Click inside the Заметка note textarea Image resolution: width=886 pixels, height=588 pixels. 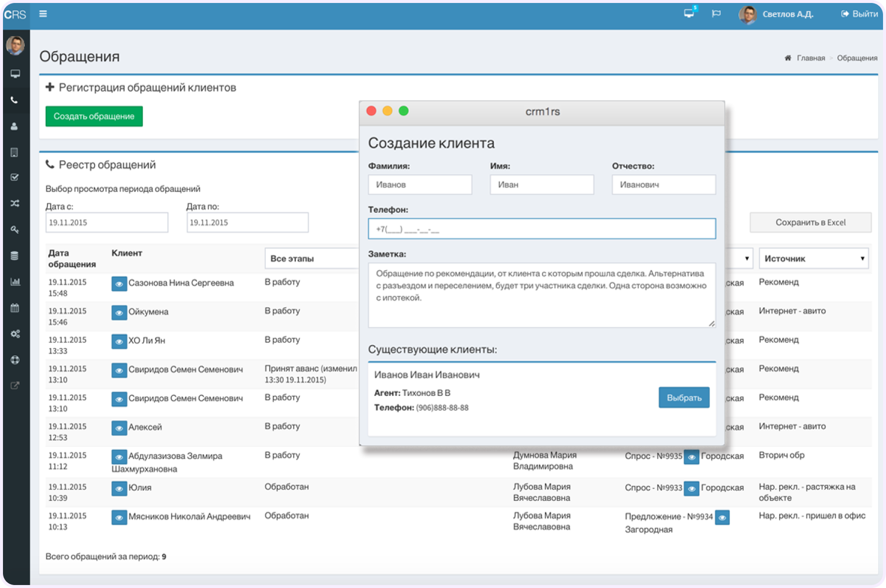click(542, 295)
